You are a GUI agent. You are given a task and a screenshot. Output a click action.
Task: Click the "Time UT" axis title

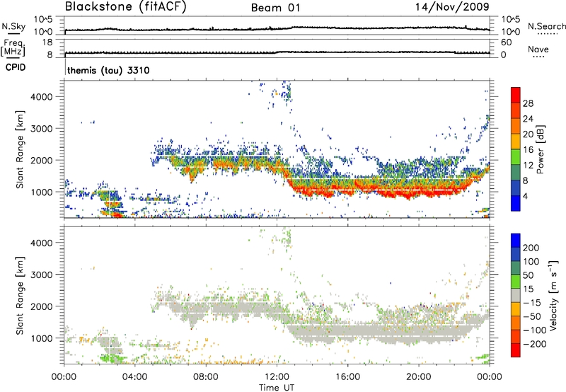pos(277,388)
